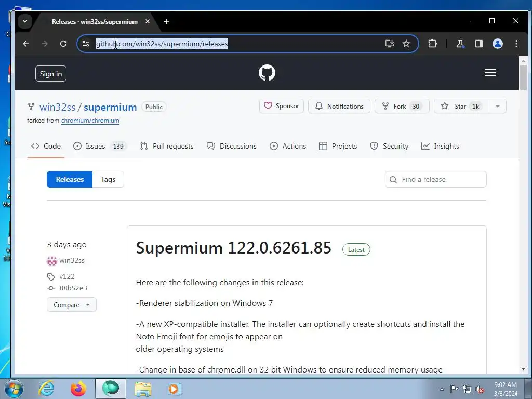Fork the repository
Screen dimensions: 532x399
(402, 106)
